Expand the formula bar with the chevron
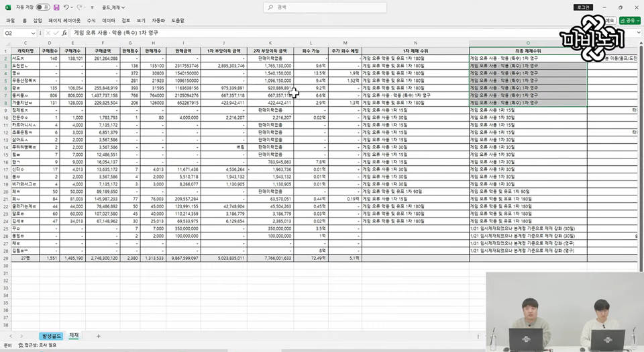The height and width of the screenshot is (352, 644). (638, 33)
